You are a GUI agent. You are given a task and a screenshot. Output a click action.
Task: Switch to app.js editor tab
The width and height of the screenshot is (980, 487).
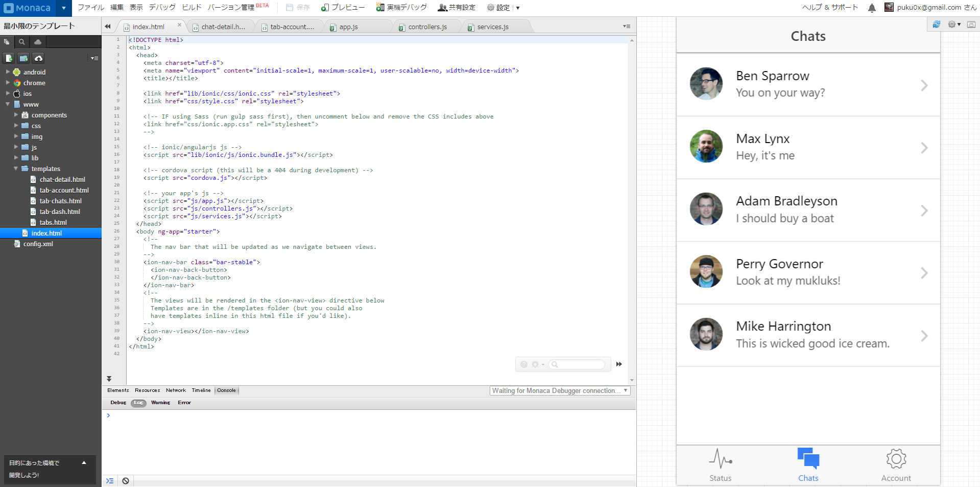pos(348,27)
